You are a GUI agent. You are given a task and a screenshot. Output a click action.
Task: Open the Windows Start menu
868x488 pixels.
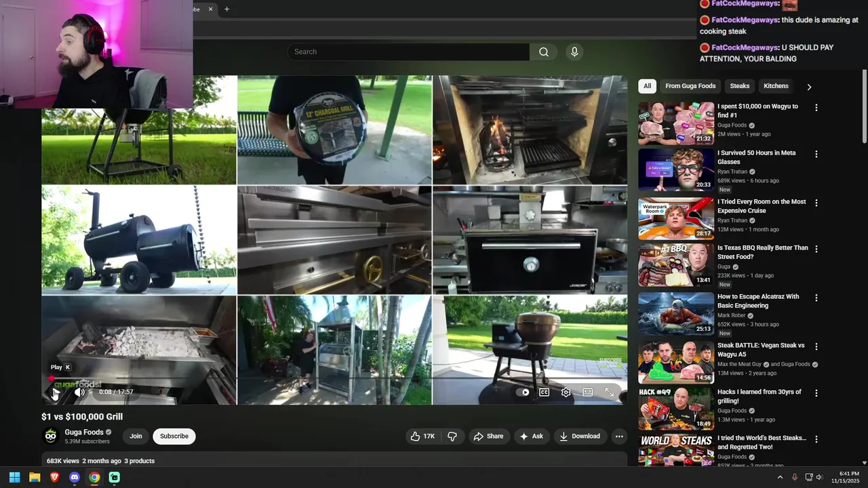pyautogui.click(x=14, y=477)
